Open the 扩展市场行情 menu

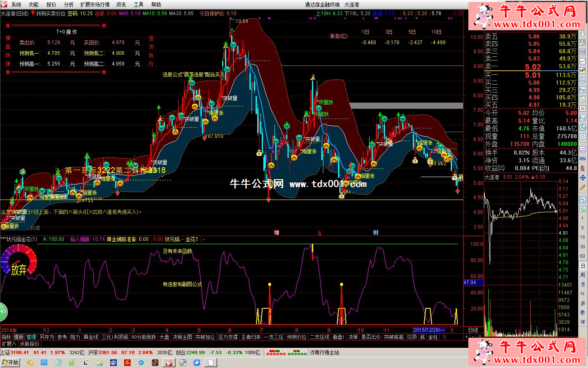tap(95, 4)
